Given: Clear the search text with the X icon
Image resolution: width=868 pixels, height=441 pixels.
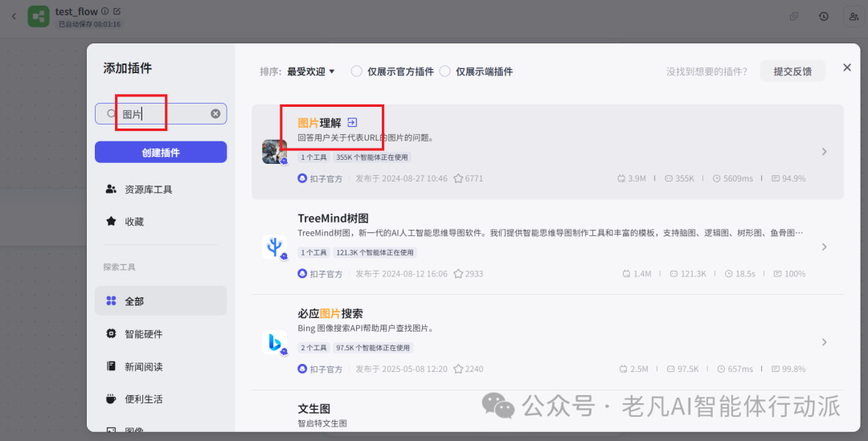Looking at the screenshot, I should click(215, 113).
